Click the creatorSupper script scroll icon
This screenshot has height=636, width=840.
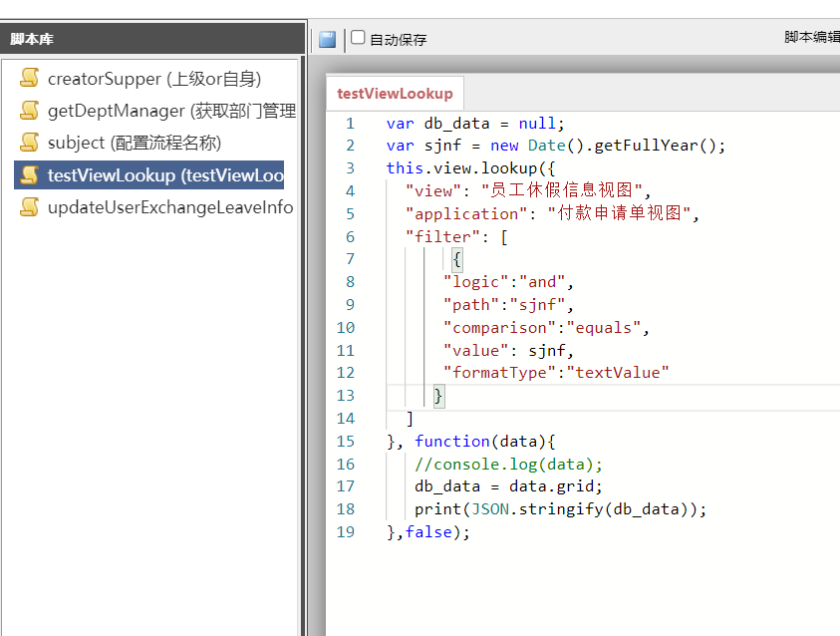click(30, 79)
